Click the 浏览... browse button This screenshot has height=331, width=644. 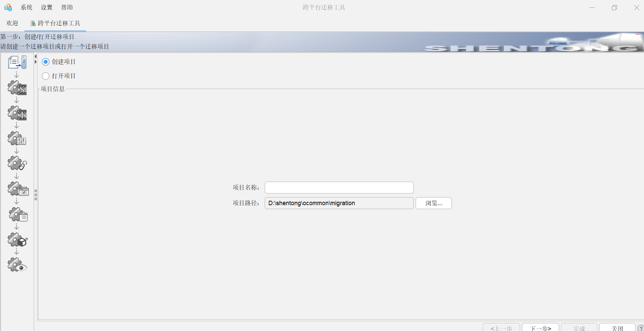tap(434, 203)
